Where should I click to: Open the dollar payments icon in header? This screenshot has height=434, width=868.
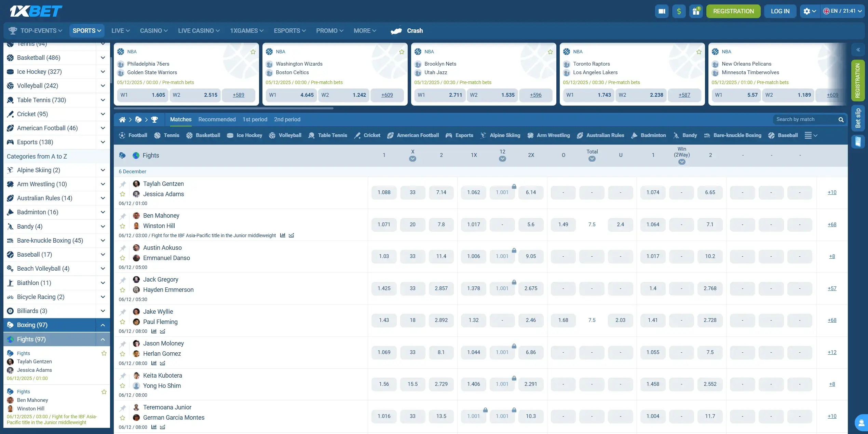(679, 11)
